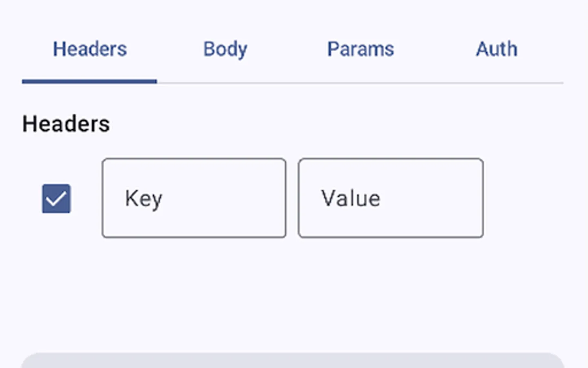Click the header Key input field
Viewport: 588px width, 368px height.
[194, 198]
